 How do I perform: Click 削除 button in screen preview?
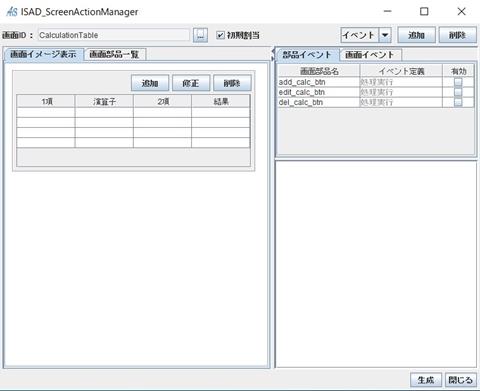coord(232,83)
